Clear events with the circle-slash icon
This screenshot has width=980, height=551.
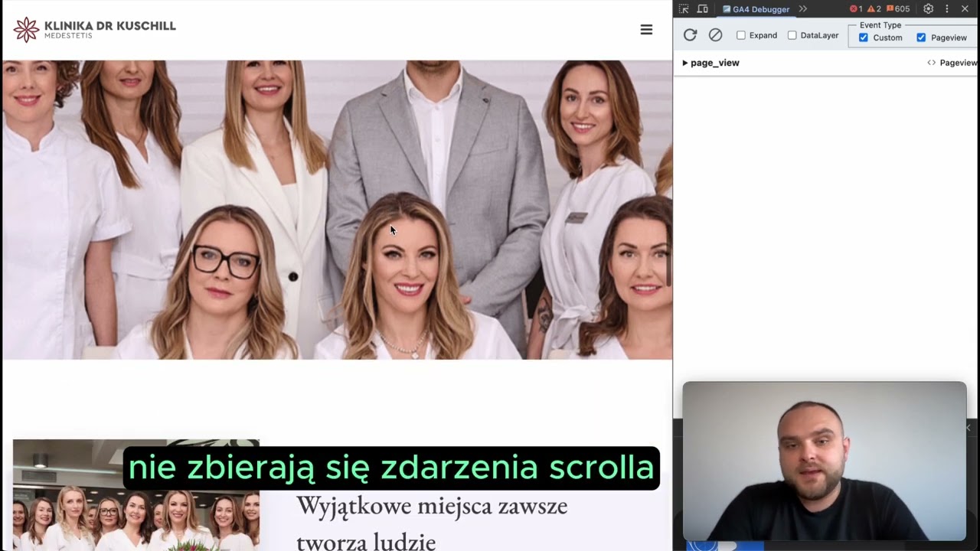715,35
